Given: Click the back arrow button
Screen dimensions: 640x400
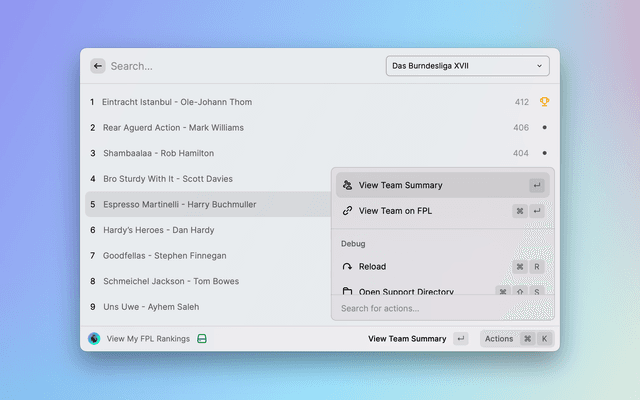Looking at the screenshot, I should tap(97, 66).
